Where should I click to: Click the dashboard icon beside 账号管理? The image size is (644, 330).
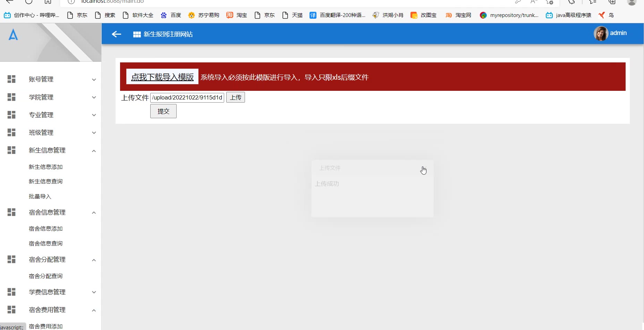click(x=11, y=79)
